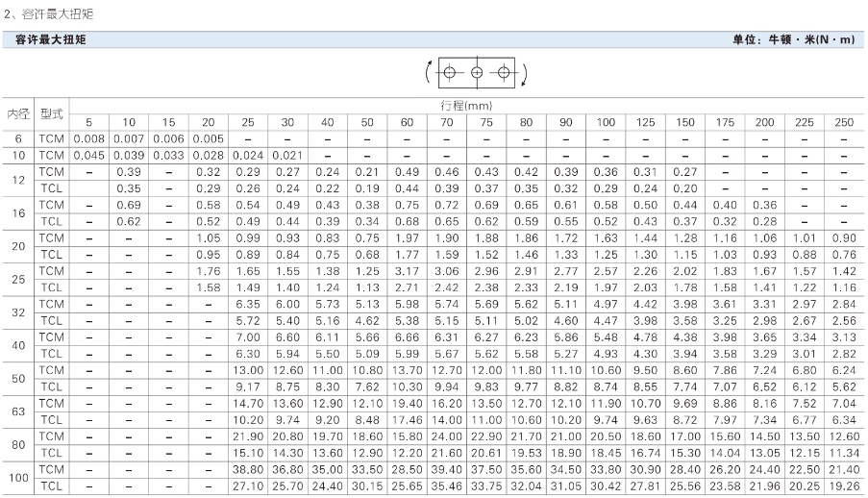Click the cell with value 0.008
The image size is (868, 498).
click(x=88, y=138)
